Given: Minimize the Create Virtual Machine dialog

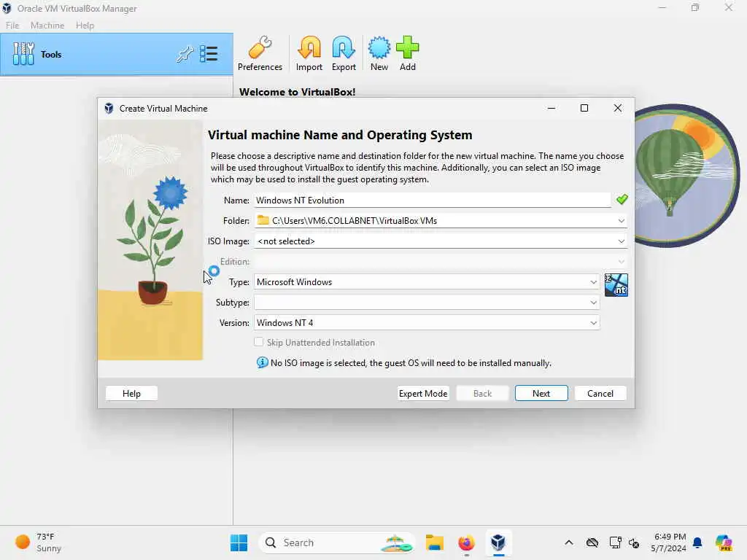Looking at the screenshot, I should [x=551, y=108].
